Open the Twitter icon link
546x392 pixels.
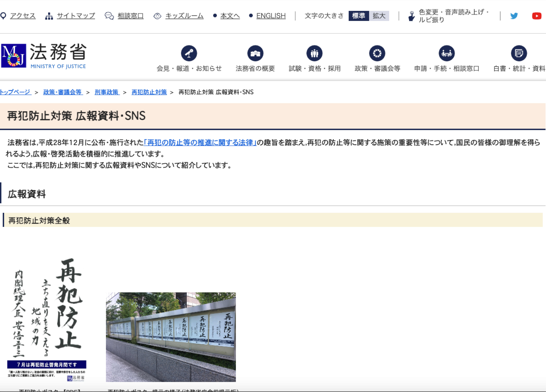coord(514,16)
